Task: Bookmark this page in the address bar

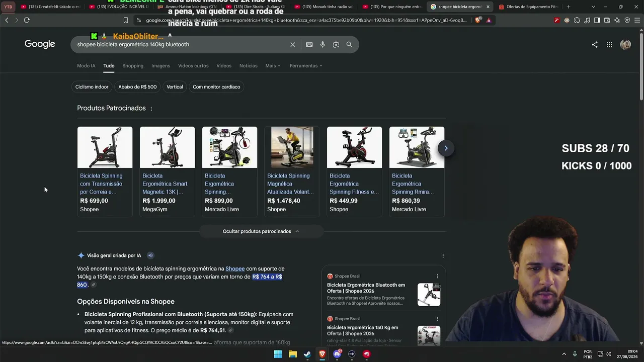Action: [126, 20]
